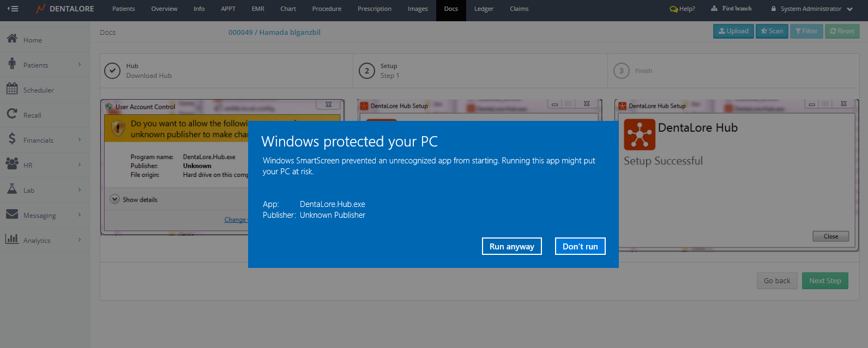Open patient link 000049 / Hamada blganzbil
This screenshot has height=348, width=868.
(274, 32)
